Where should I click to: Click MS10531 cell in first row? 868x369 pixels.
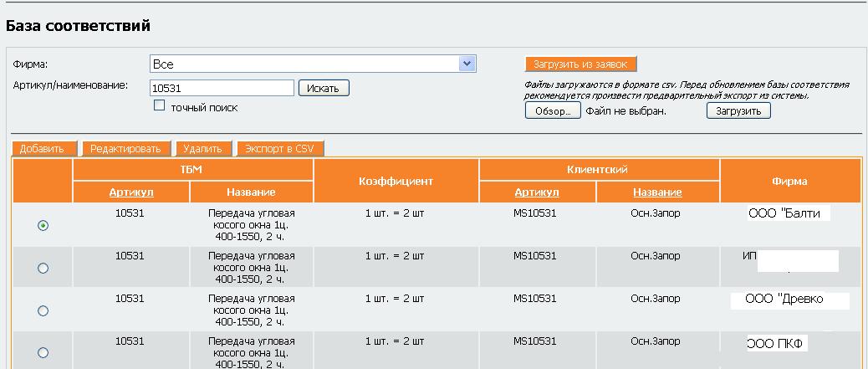pyautogui.click(x=535, y=213)
